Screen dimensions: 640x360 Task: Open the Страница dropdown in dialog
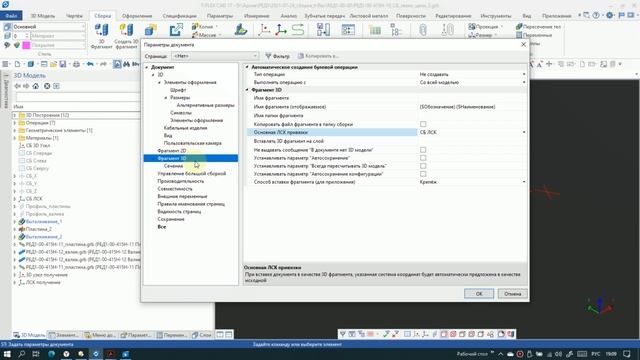click(216, 56)
